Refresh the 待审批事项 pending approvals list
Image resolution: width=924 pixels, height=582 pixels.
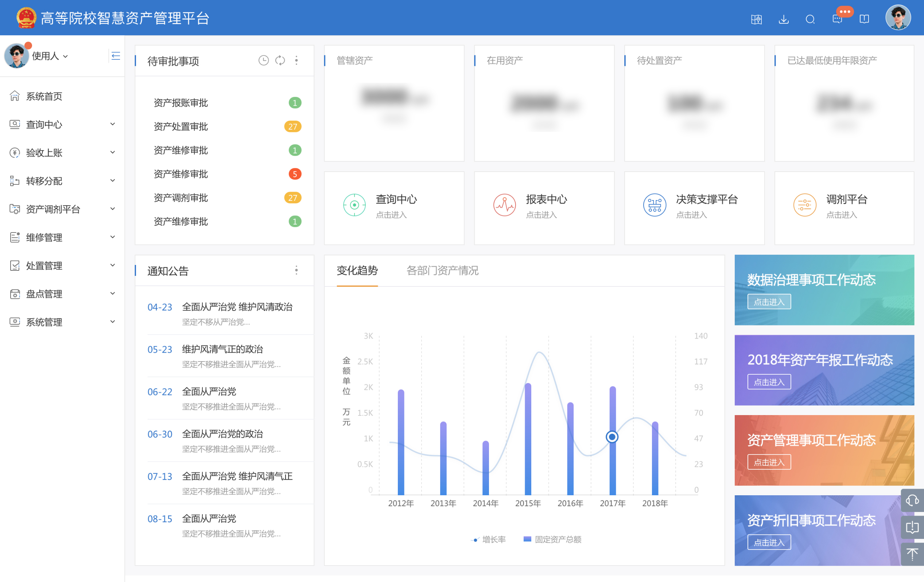click(x=280, y=60)
